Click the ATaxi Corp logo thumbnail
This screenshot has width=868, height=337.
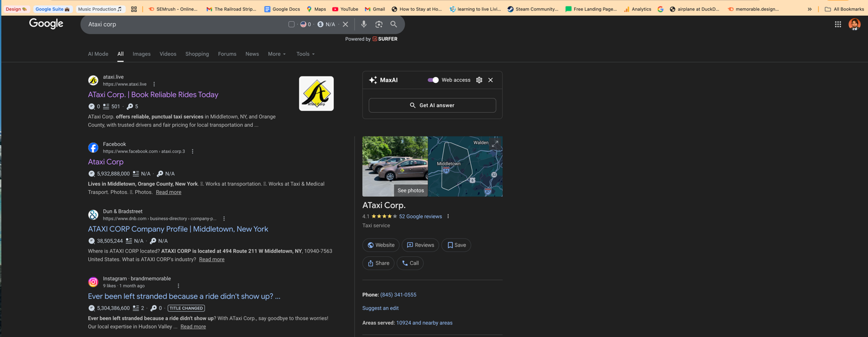pyautogui.click(x=316, y=93)
